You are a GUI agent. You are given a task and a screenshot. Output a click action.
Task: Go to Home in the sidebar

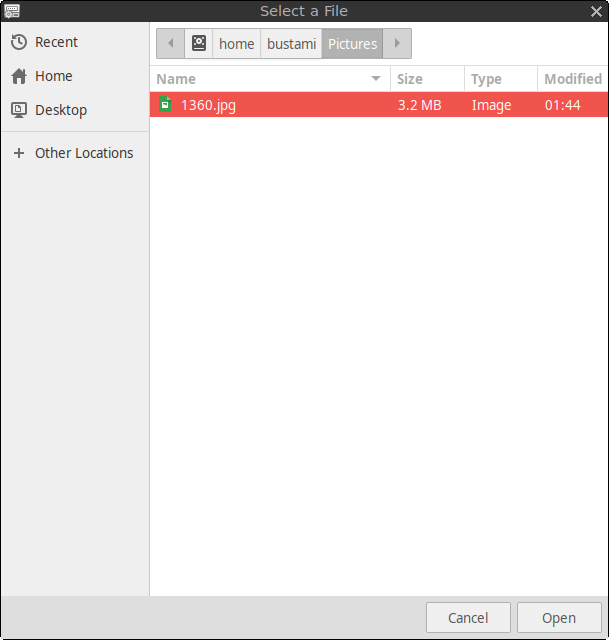click(x=75, y=76)
